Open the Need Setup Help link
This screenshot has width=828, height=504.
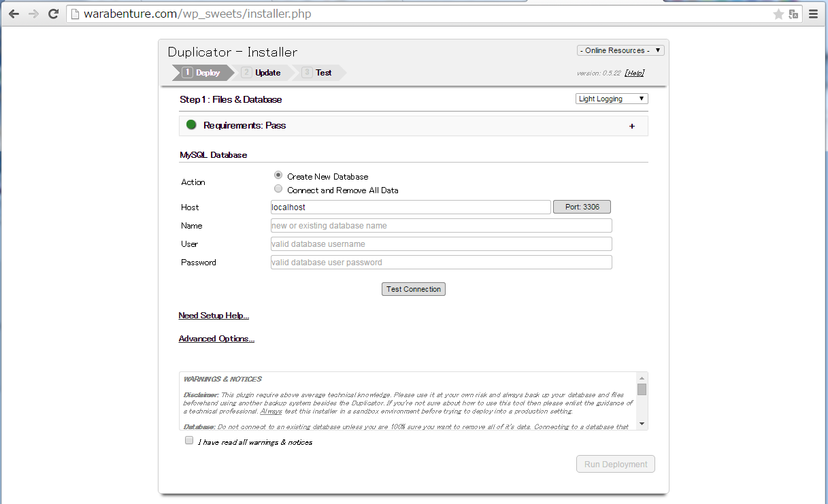click(214, 316)
